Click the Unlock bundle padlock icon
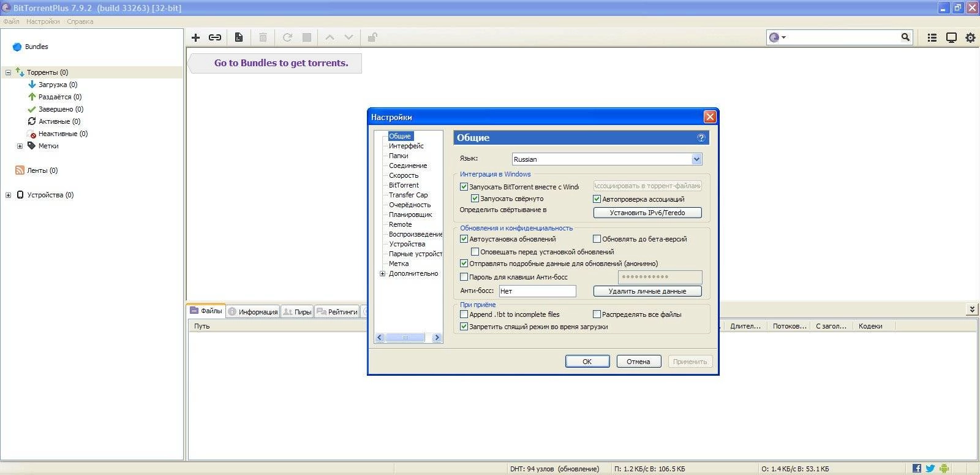This screenshot has height=475, width=980. pos(372,37)
